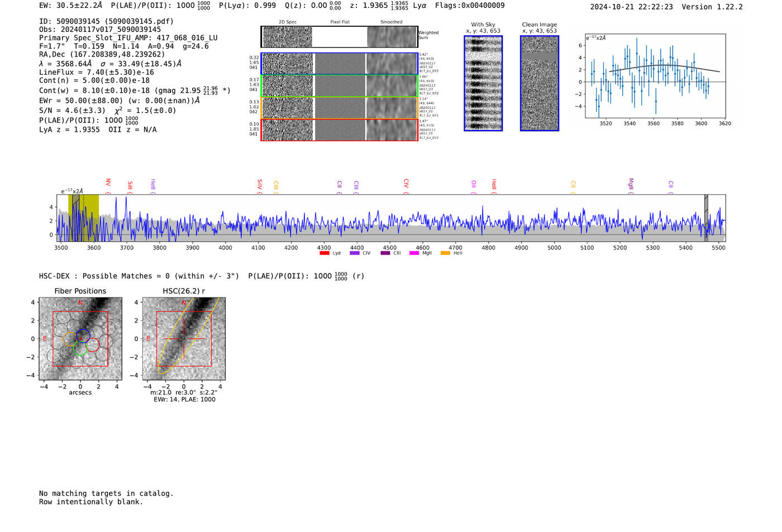Select the RA,Dec coordinates line
The width and height of the screenshot is (782, 532).
coord(102,55)
